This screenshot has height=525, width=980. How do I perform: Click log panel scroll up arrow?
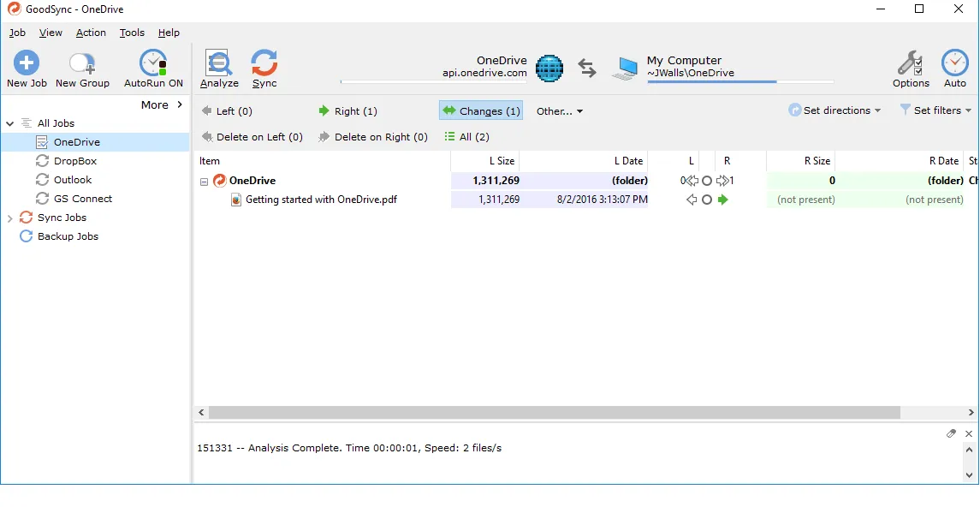pyautogui.click(x=969, y=450)
